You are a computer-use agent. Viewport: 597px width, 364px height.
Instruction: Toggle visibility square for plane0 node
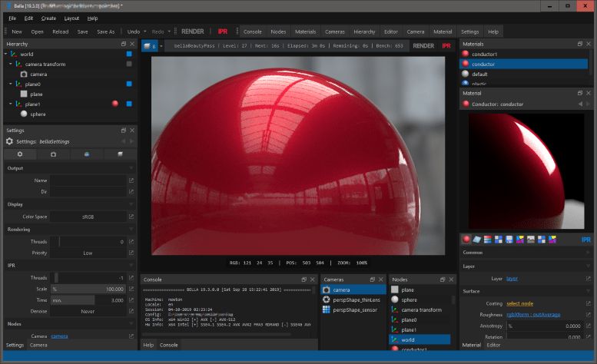(129, 84)
